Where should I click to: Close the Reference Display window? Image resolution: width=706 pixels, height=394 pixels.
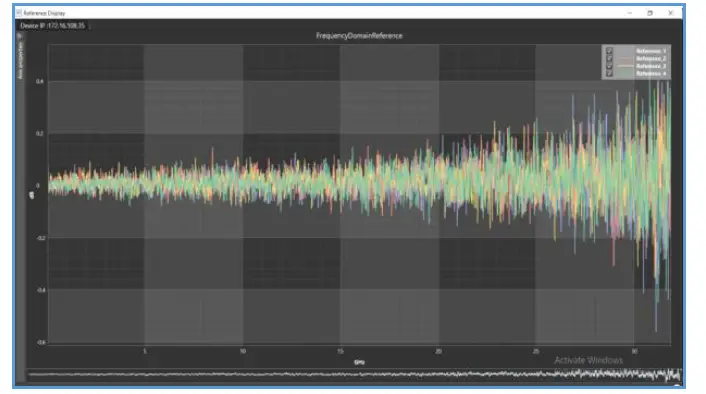[x=670, y=13]
